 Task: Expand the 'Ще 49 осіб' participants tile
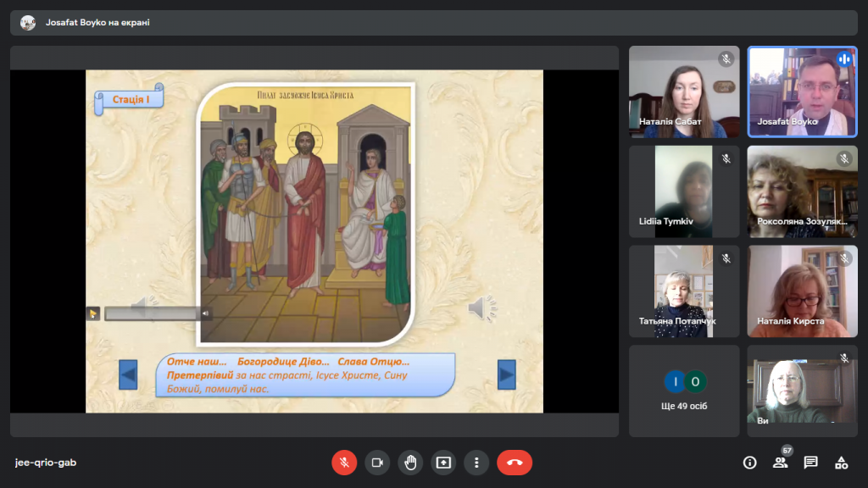(684, 391)
